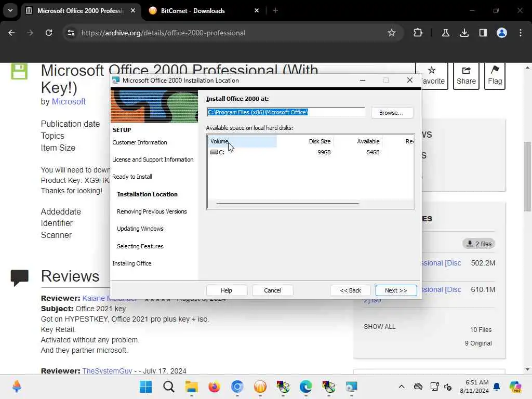Edit the Install Office 2000 path field

(286, 112)
